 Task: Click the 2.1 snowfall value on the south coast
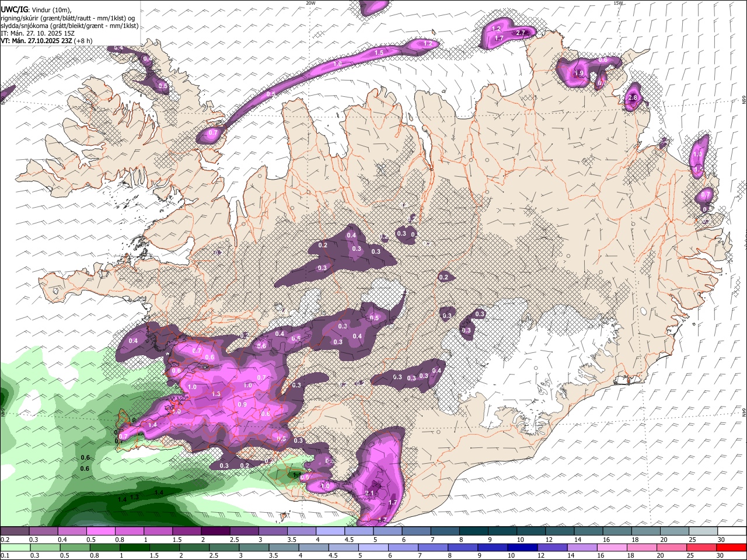pos(369,493)
